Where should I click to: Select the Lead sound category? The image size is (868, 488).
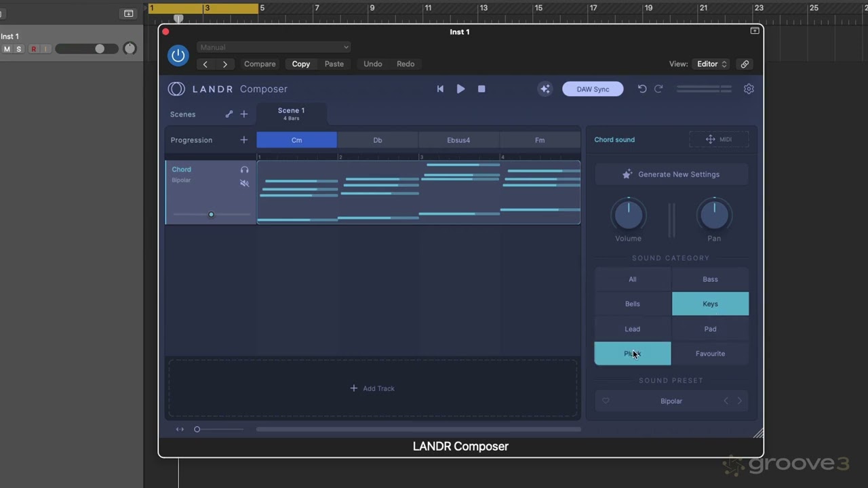pos(633,329)
